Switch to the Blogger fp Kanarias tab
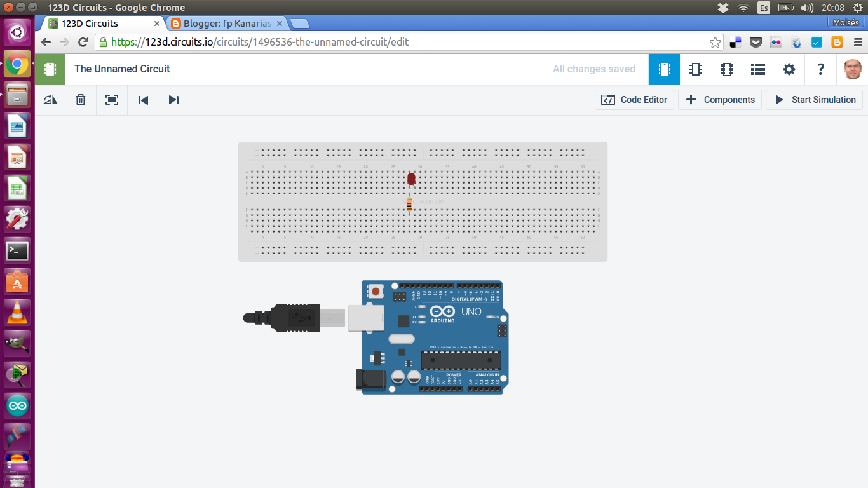Screen dimensions: 868x488 (221, 23)
